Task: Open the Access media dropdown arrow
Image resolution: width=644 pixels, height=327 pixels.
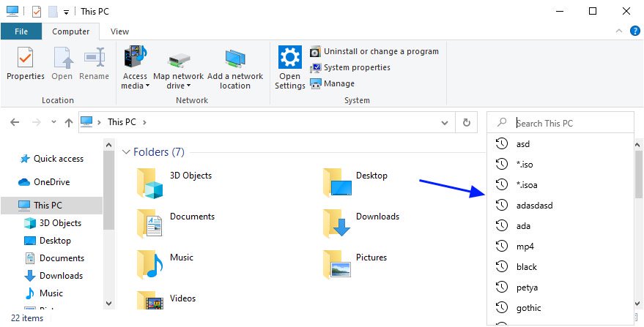Action: 147,86
